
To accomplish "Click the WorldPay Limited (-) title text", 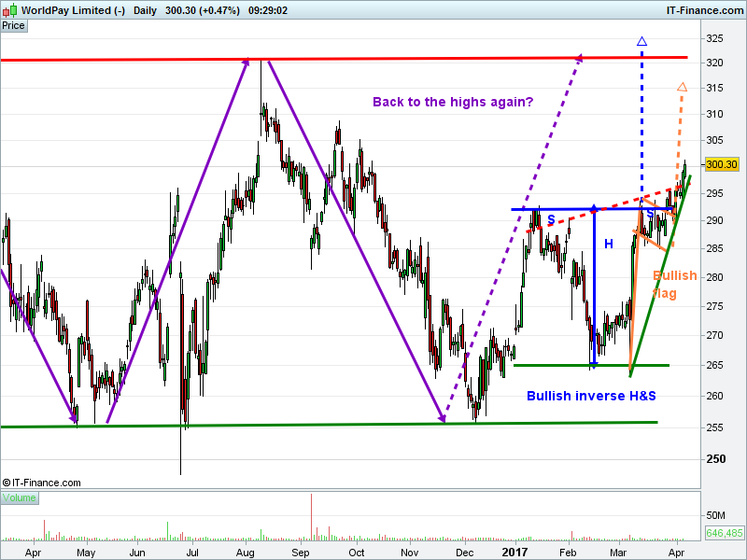I will click(74, 10).
